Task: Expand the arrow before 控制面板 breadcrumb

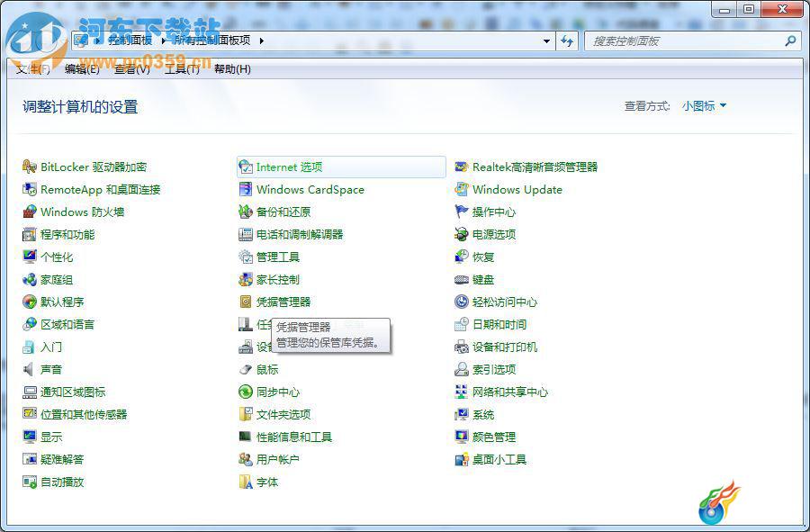Action: (98, 41)
